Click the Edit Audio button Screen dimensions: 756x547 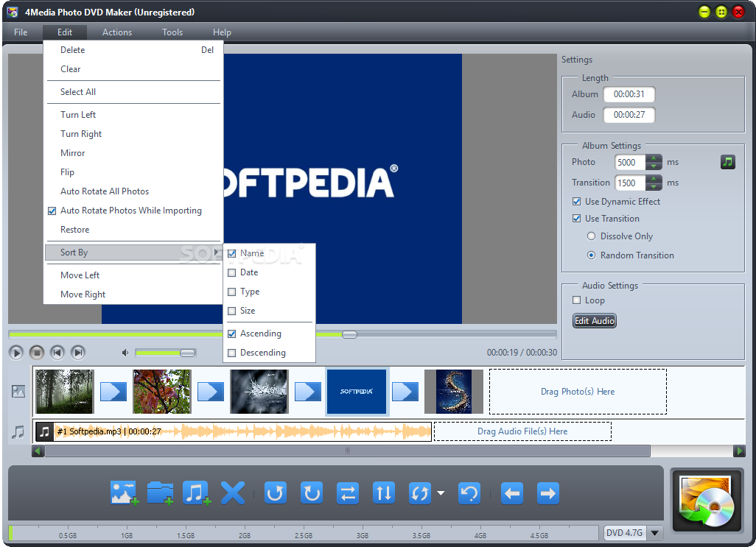coord(595,321)
